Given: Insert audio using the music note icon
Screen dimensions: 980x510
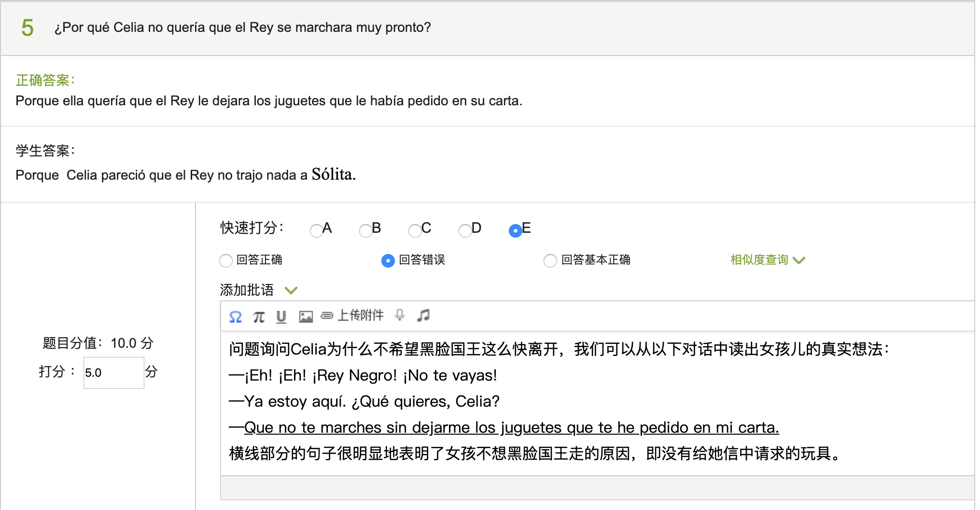Looking at the screenshot, I should coord(423,315).
